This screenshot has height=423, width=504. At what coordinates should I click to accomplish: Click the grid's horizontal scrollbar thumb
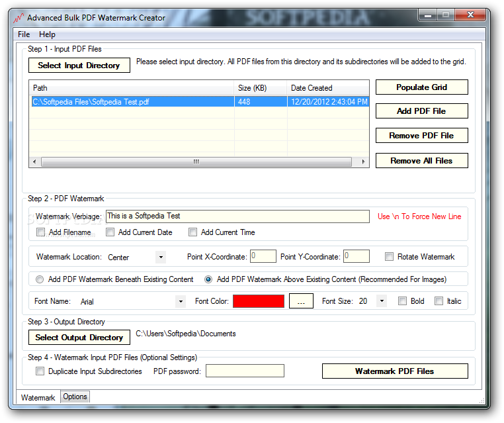click(x=196, y=162)
